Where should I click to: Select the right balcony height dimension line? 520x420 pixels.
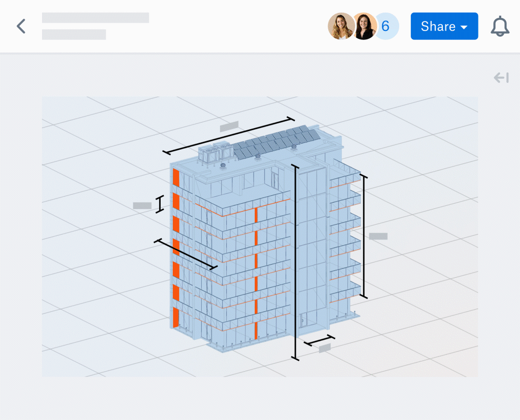click(364, 236)
